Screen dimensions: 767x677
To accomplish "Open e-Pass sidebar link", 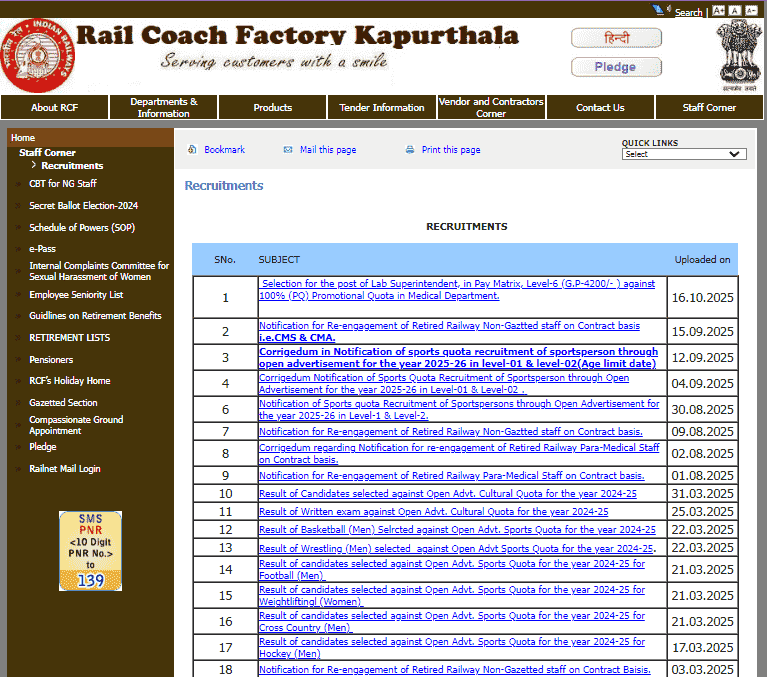I will click(42, 248).
